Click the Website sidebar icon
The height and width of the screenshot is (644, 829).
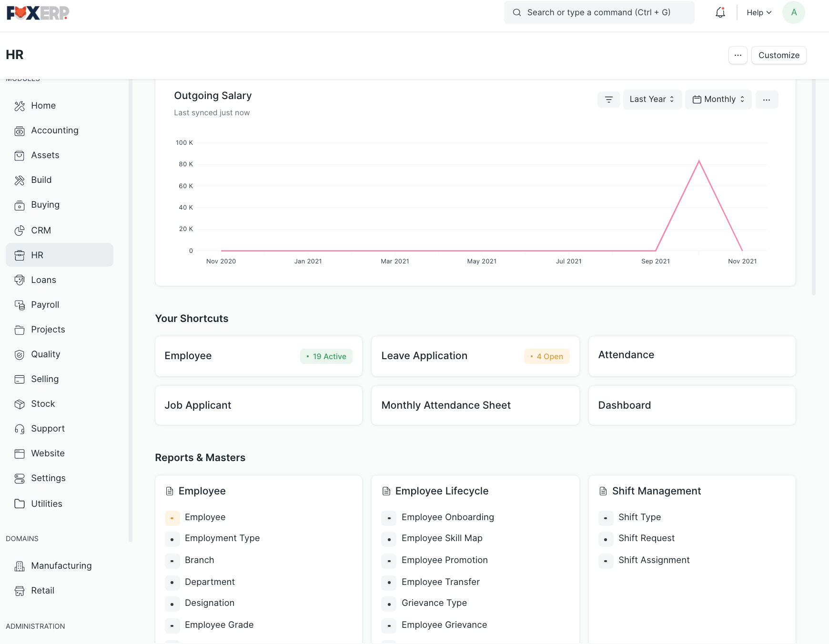coord(20,453)
